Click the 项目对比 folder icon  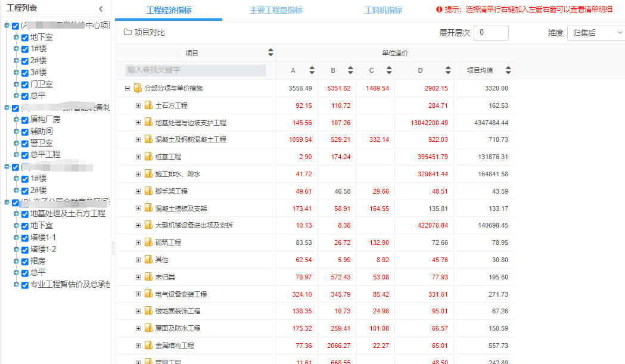pyautogui.click(x=128, y=32)
